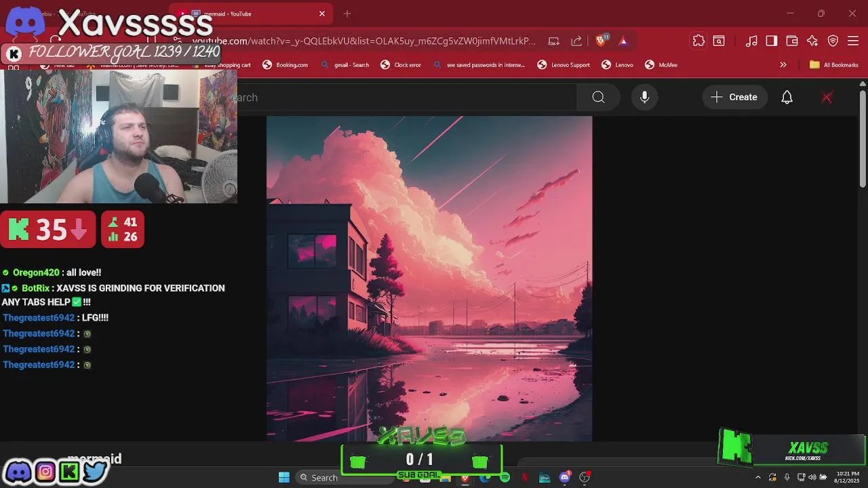Open the Booking.com bookmark

click(285, 65)
